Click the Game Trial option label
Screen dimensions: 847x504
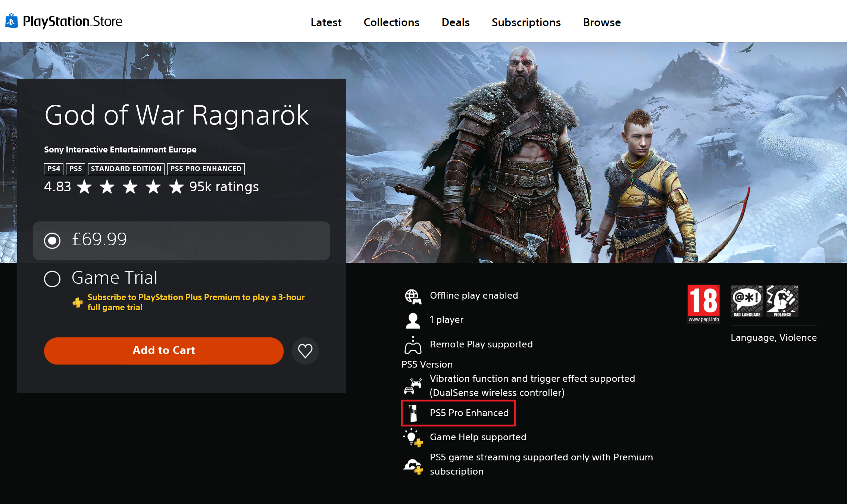click(x=115, y=278)
